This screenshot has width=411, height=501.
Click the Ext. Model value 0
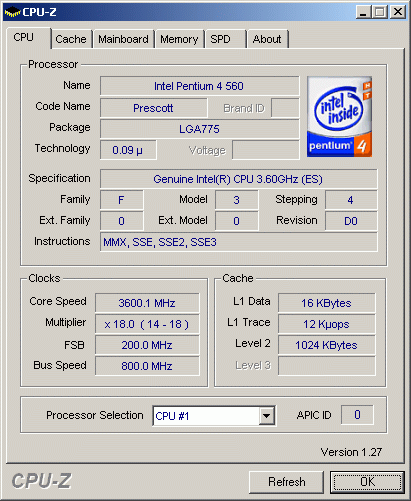[x=236, y=221]
